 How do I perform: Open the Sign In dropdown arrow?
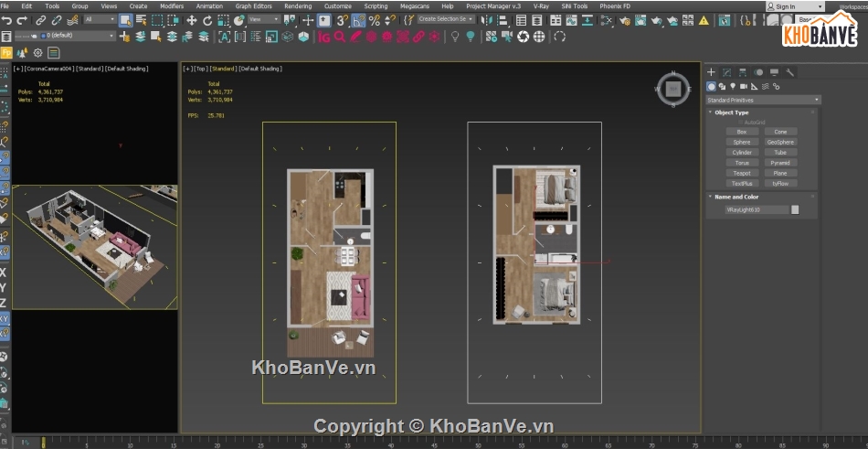(x=820, y=6)
